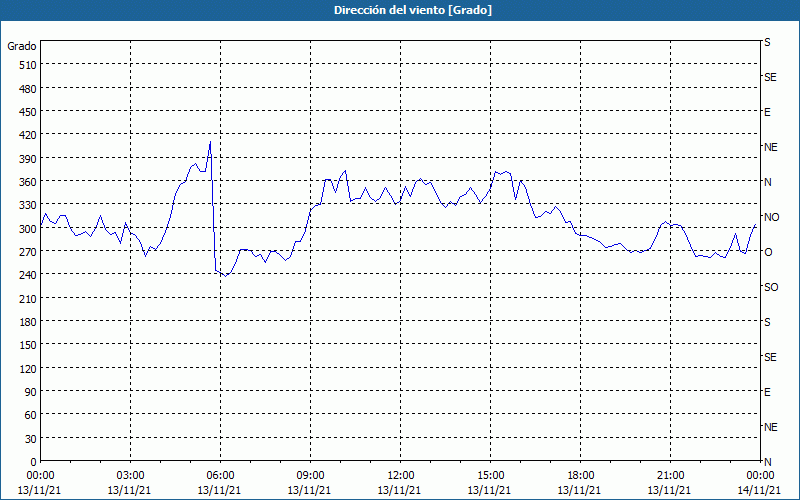
Task: Click the wind direction peak near 410 degrees
Action: [x=210, y=142]
